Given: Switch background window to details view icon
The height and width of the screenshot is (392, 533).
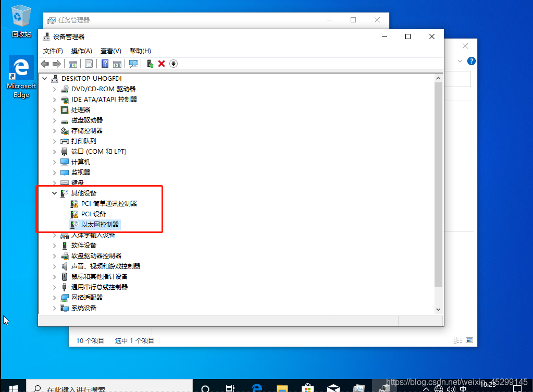Looking at the screenshot, I should pos(458,340).
